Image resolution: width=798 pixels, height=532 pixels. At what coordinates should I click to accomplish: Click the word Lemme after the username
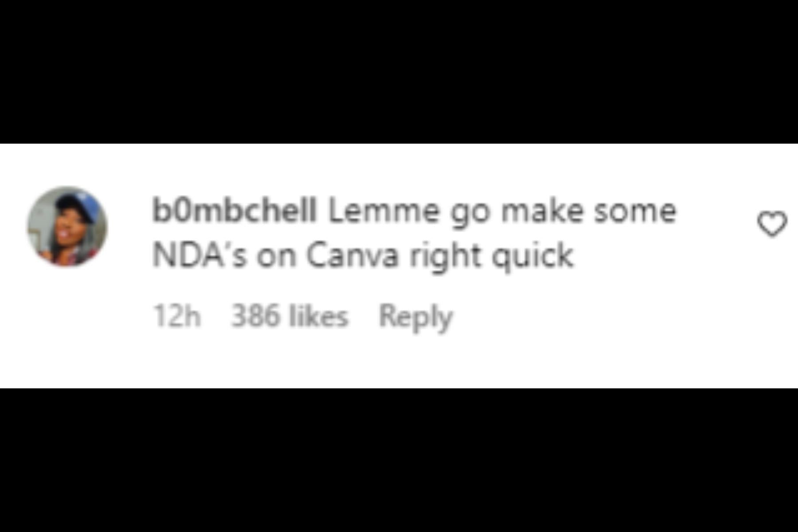(x=384, y=211)
